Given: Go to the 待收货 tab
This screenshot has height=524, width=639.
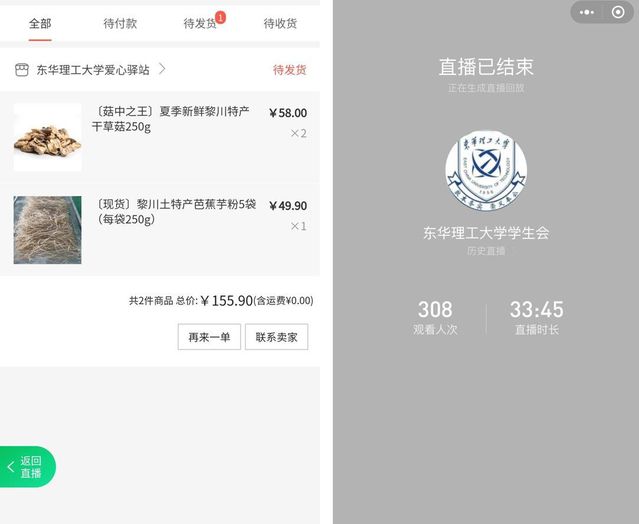Looking at the screenshot, I should click(280, 23).
